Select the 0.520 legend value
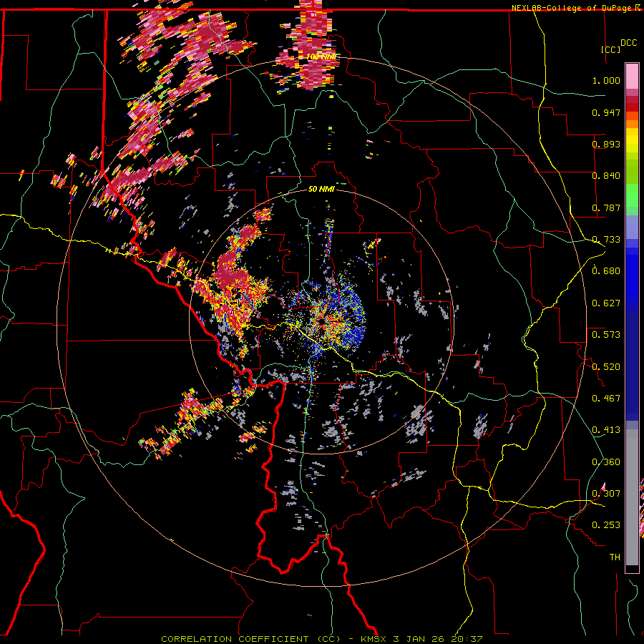644x644 pixels. 606,367
